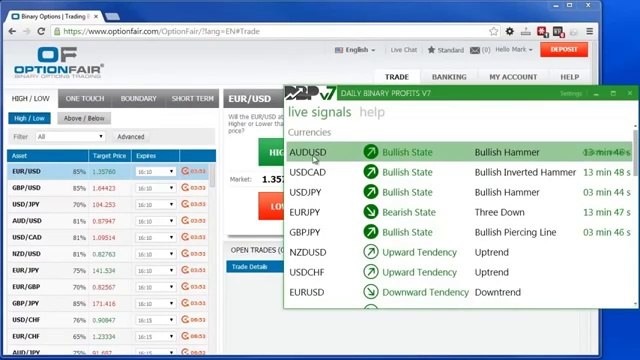Open a new browser tab
The width and height of the screenshot is (640, 360).
(112, 17)
